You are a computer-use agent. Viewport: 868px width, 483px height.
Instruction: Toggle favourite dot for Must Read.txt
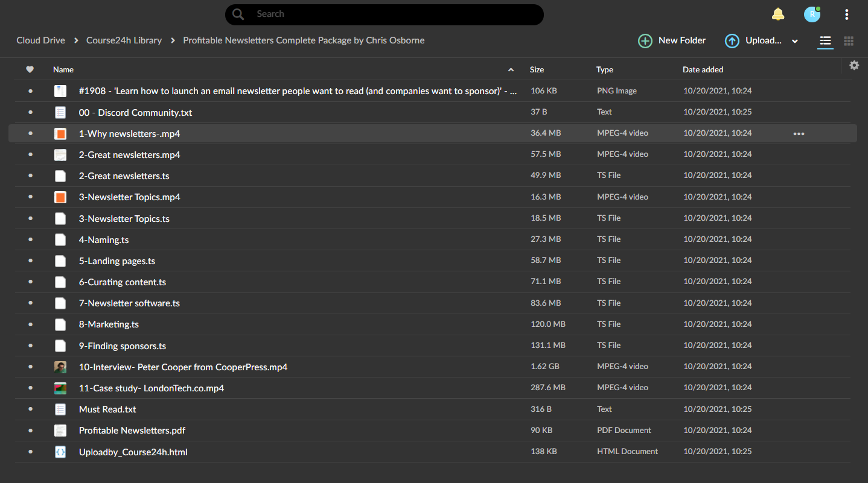tap(30, 409)
